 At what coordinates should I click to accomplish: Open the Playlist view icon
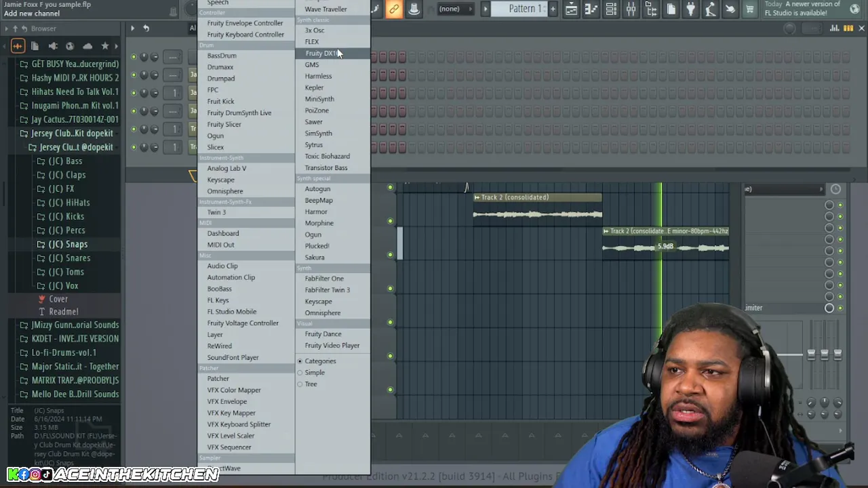pyautogui.click(x=571, y=9)
